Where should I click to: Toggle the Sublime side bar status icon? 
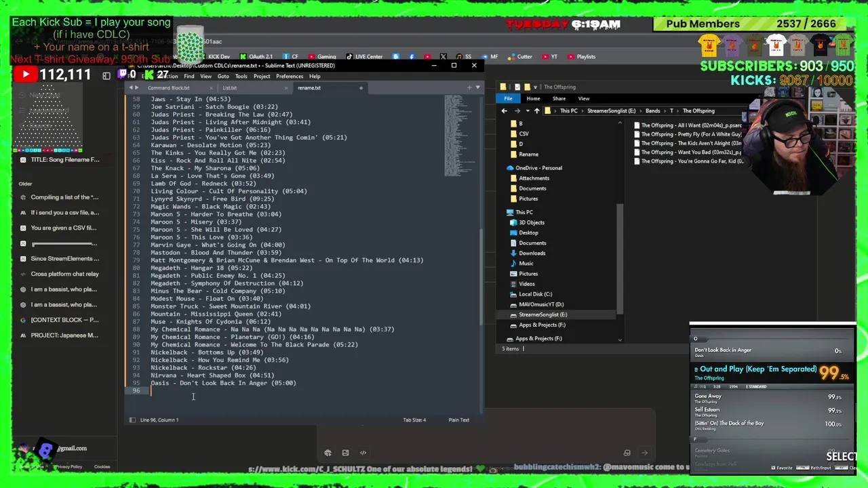pyautogui.click(x=132, y=420)
